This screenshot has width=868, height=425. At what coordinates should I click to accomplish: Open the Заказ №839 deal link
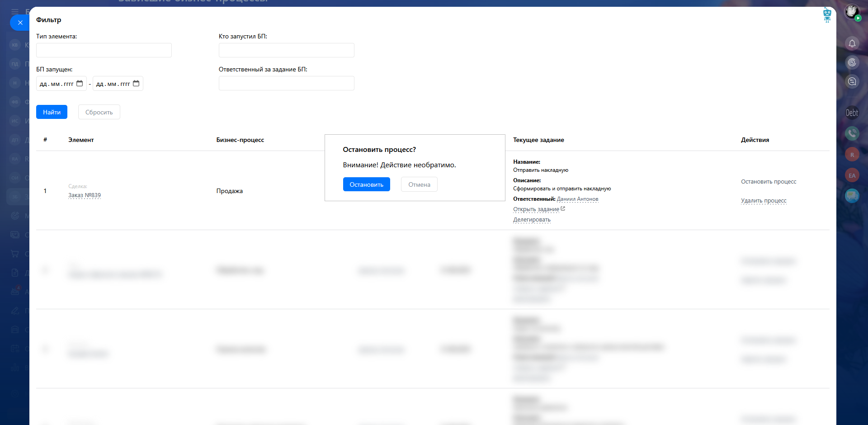85,195
